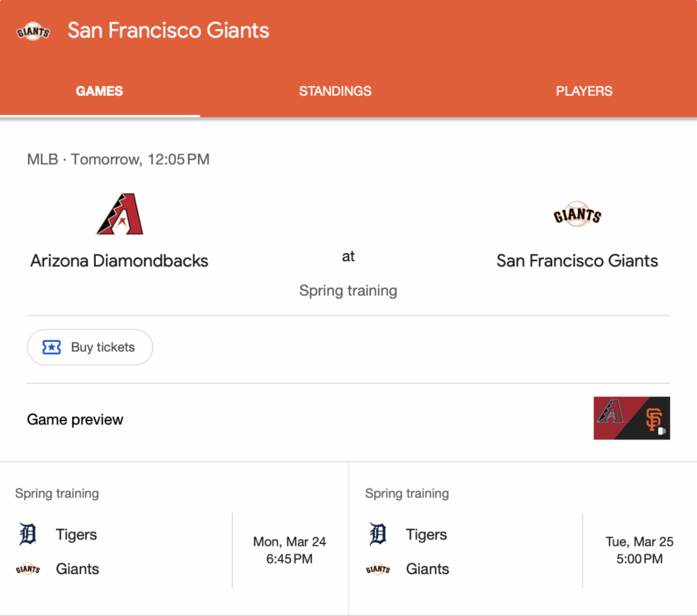Viewport: 697px width, 616px height.
Task: Open the Tue, Mar 25 5:00 PM game
Action: 639,550
